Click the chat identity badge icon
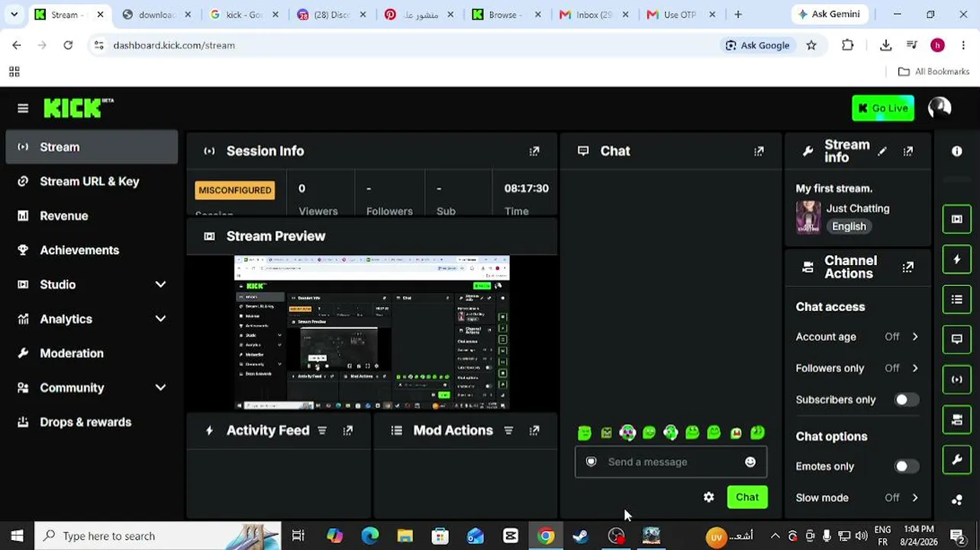 [x=591, y=462]
